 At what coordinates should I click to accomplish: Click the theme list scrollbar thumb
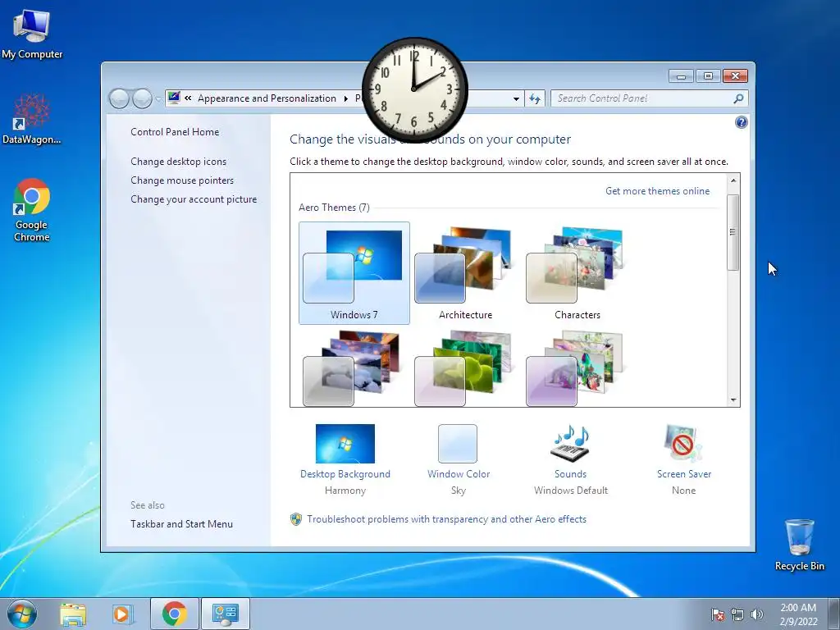pos(733,232)
